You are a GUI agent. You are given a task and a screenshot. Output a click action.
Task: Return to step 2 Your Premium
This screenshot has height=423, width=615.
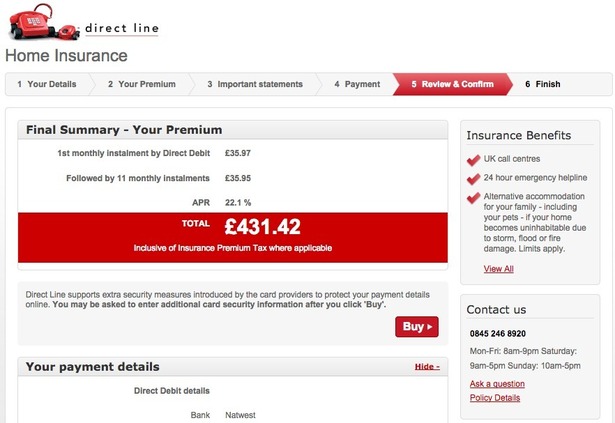(x=142, y=84)
